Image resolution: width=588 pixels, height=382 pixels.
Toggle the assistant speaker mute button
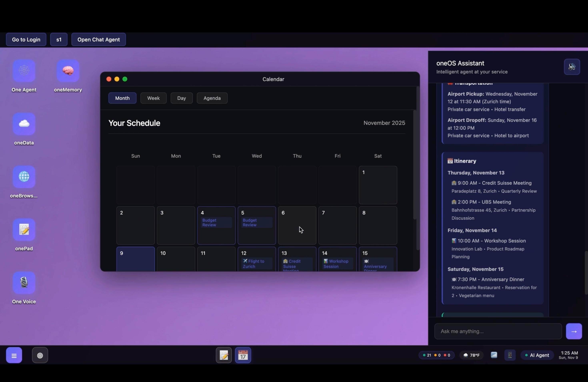[x=572, y=67]
